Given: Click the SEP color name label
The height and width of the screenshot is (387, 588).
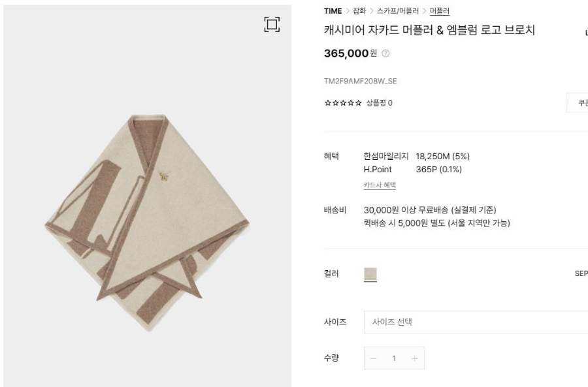Looking at the screenshot, I should (581, 274).
